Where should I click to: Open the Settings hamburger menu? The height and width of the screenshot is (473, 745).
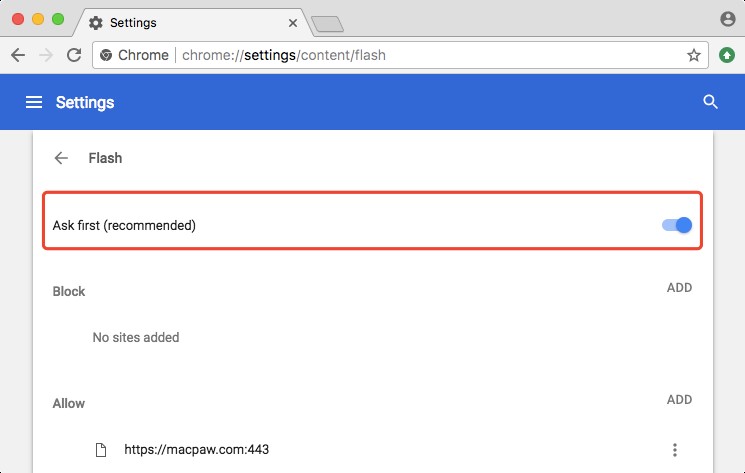click(34, 102)
